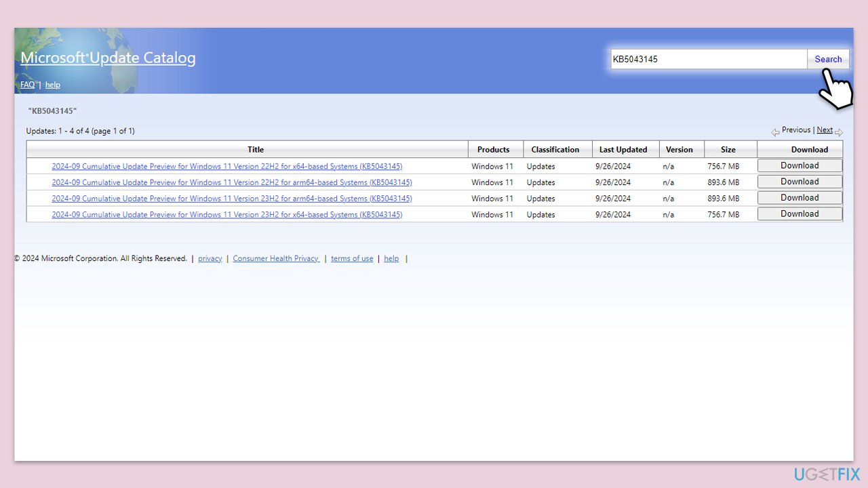
Task: Open the FAQ link in header
Action: point(27,85)
